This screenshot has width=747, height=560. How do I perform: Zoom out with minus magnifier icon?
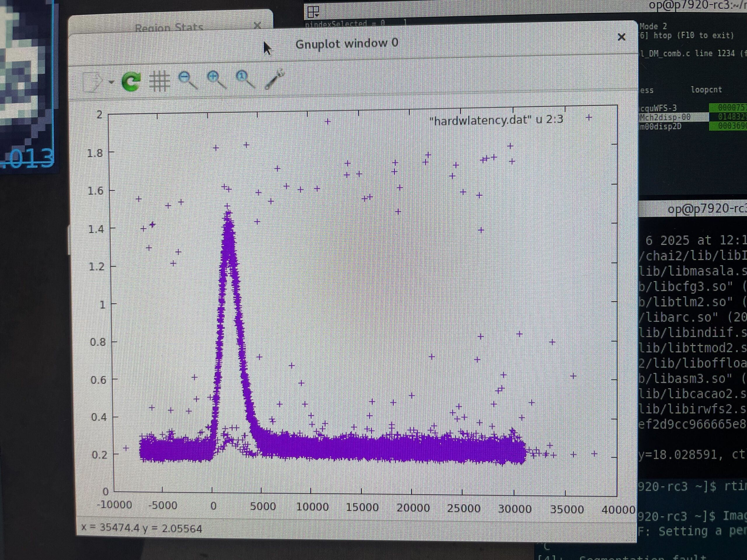pos(188,80)
